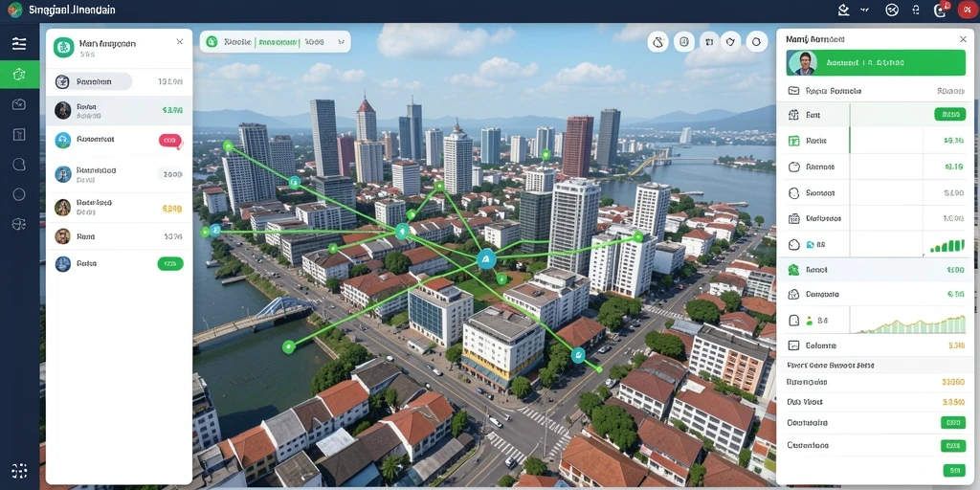
Task: Click the notification icon with red badge
Action: (x=941, y=10)
